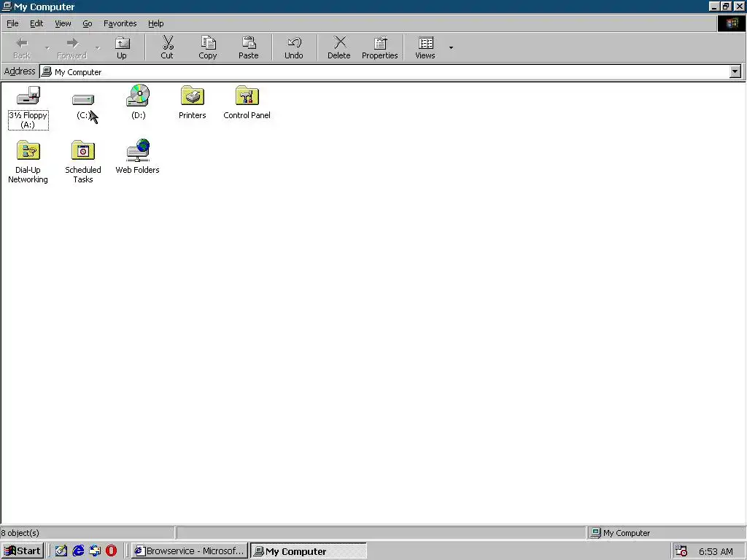Click the first Quick Launch icon
Screen dimensions: 747x560
coord(61,551)
